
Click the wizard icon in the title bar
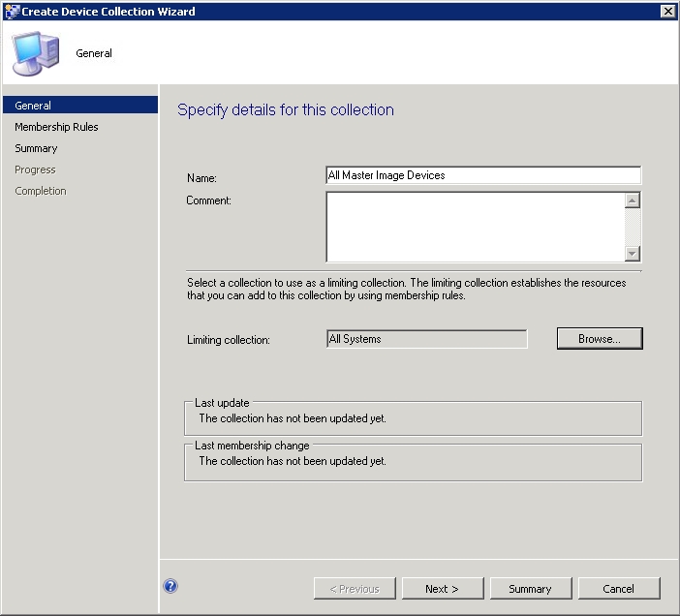click(x=11, y=12)
